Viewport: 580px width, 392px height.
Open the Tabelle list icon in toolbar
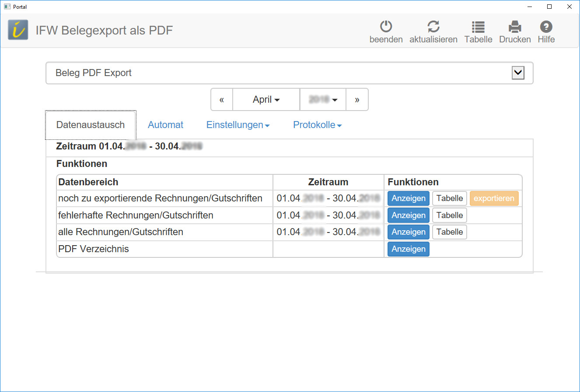[478, 27]
